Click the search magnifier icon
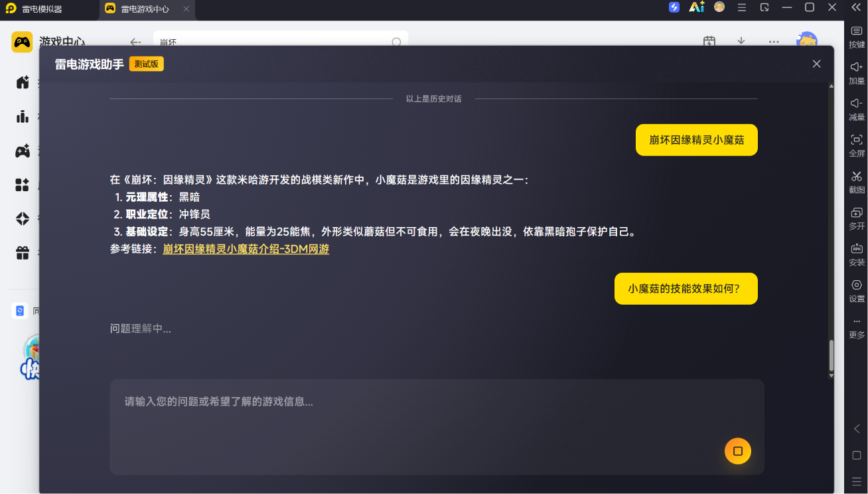868x494 pixels. pos(396,42)
